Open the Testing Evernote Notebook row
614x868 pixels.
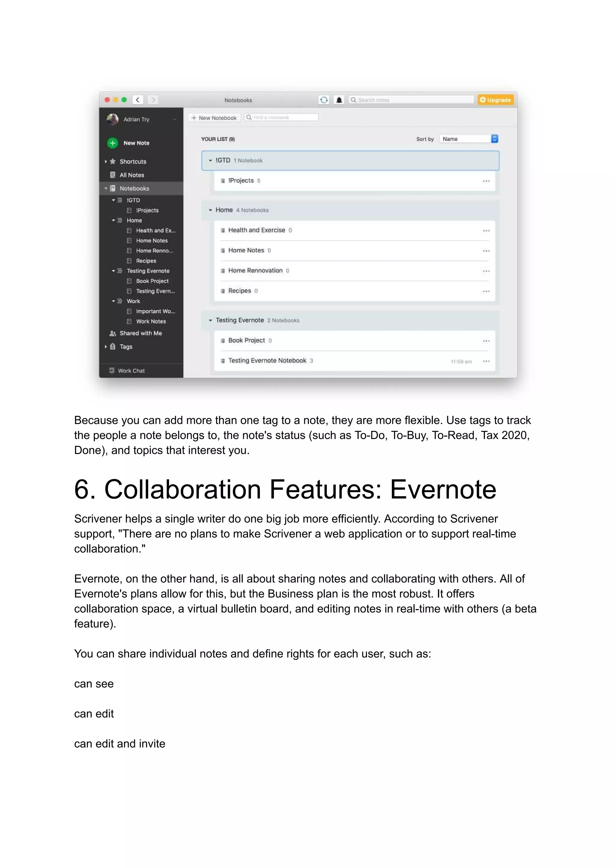point(355,361)
